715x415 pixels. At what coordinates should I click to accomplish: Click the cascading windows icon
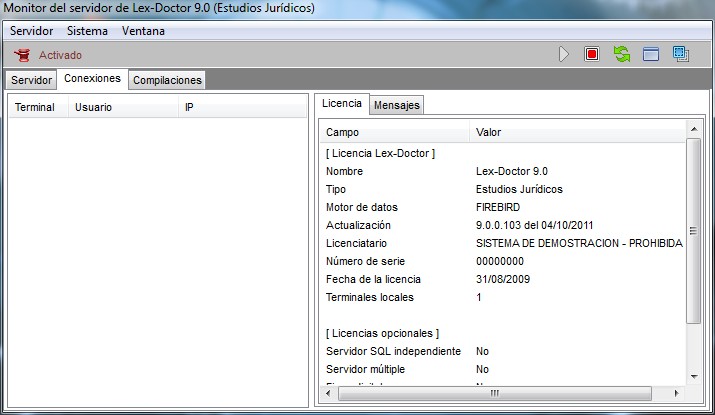coord(681,54)
